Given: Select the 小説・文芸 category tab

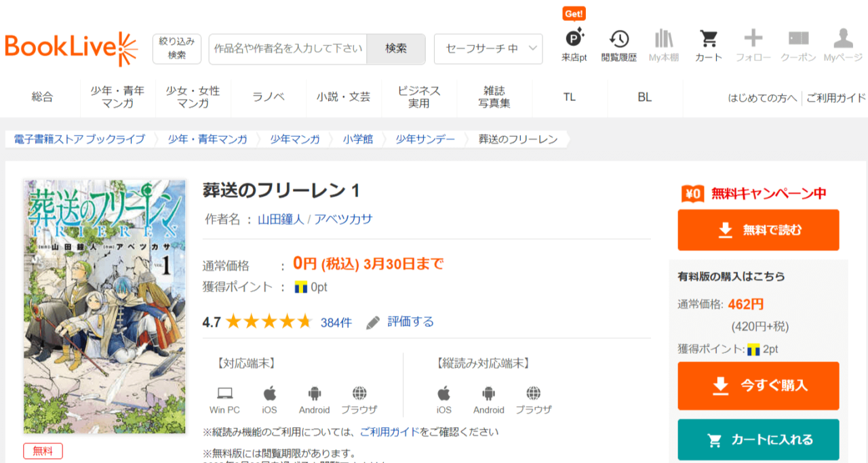Looking at the screenshot, I should [343, 98].
